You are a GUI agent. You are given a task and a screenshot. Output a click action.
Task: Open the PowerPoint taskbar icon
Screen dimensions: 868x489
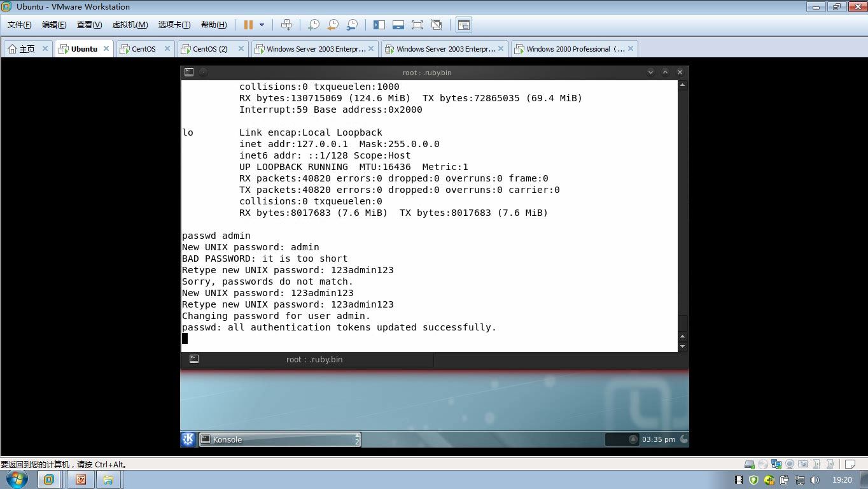pyautogui.click(x=81, y=479)
